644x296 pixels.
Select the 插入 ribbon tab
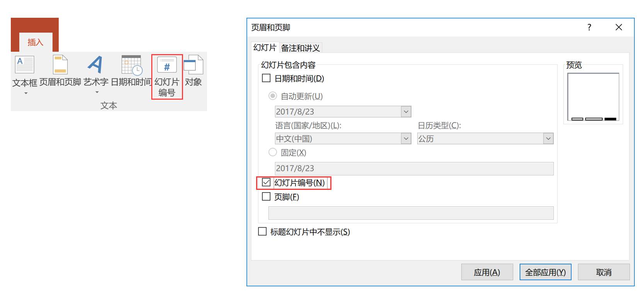(35, 42)
